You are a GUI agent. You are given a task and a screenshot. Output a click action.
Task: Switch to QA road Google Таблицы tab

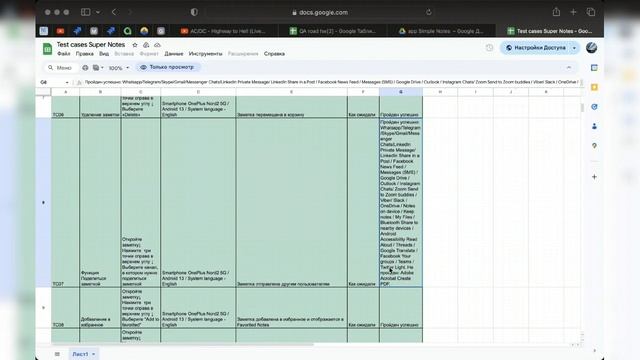(x=333, y=31)
